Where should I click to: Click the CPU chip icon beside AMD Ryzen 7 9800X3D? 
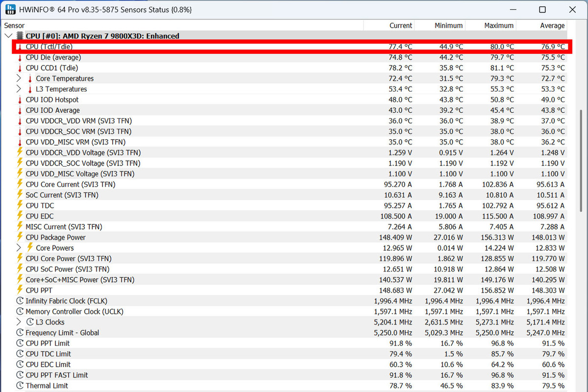(x=20, y=36)
